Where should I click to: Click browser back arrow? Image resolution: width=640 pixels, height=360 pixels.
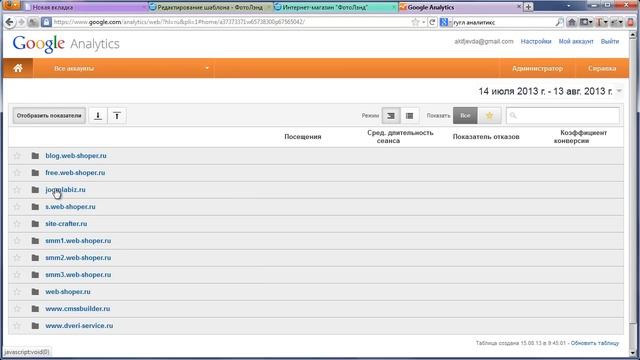9,22
